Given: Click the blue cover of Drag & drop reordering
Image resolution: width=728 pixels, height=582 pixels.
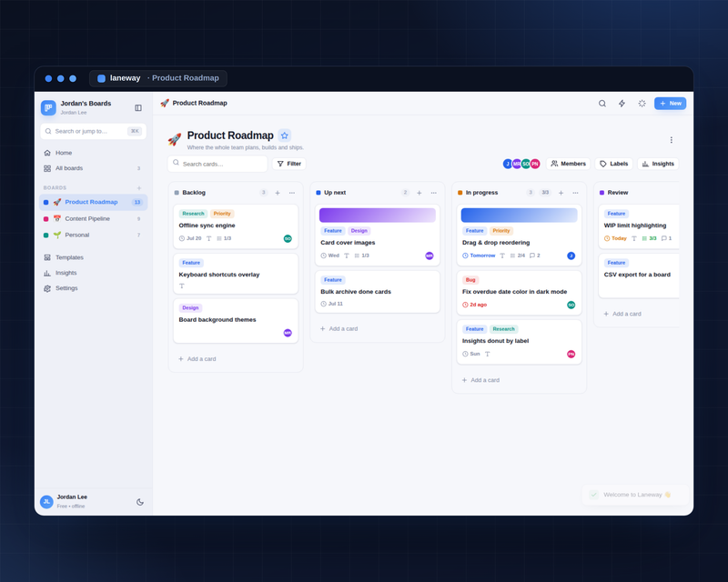Looking at the screenshot, I should tap(519, 215).
